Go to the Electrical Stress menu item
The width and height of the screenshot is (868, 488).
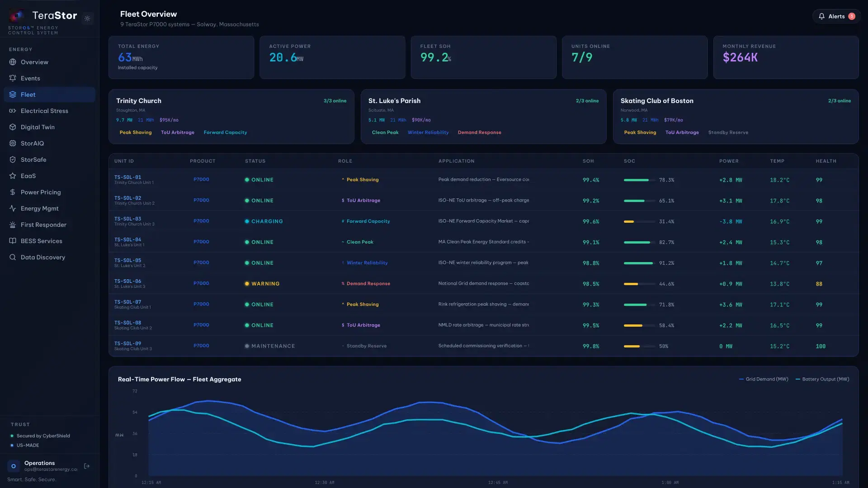[x=49, y=111]
